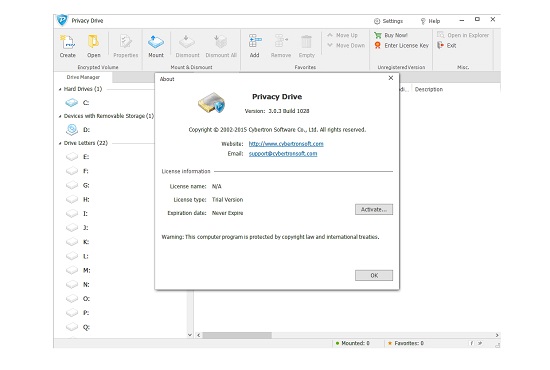Click the Buy Now cart icon

coord(378,35)
